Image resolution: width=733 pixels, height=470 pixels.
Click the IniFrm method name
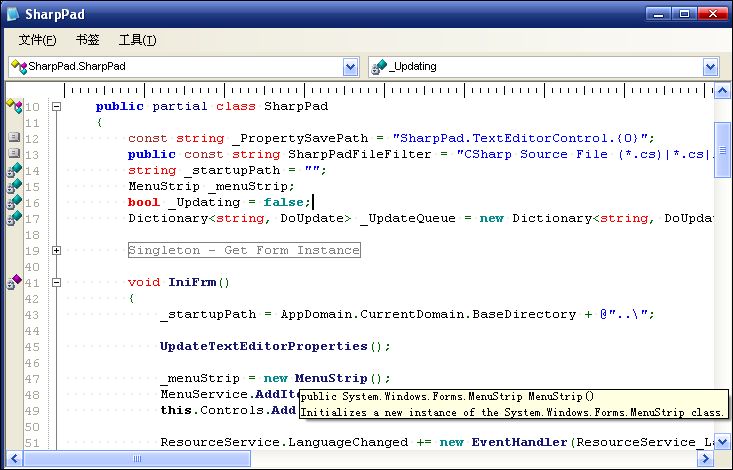point(192,282)
